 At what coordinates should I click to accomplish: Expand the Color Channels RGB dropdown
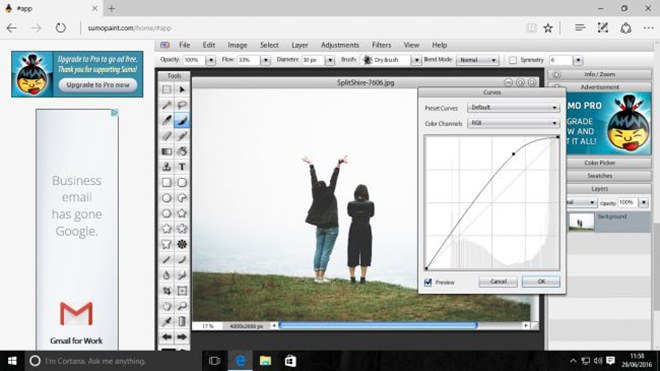(513, 123)
